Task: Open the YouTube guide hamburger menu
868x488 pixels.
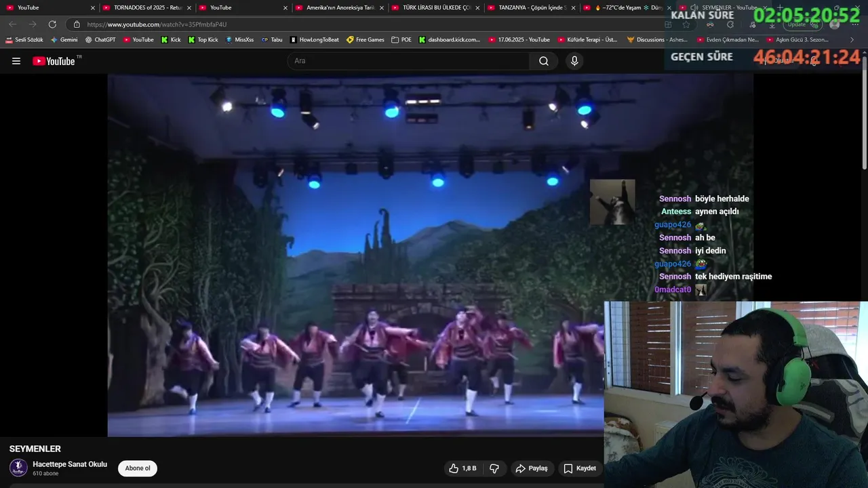Action: click(x=16, y=61)
